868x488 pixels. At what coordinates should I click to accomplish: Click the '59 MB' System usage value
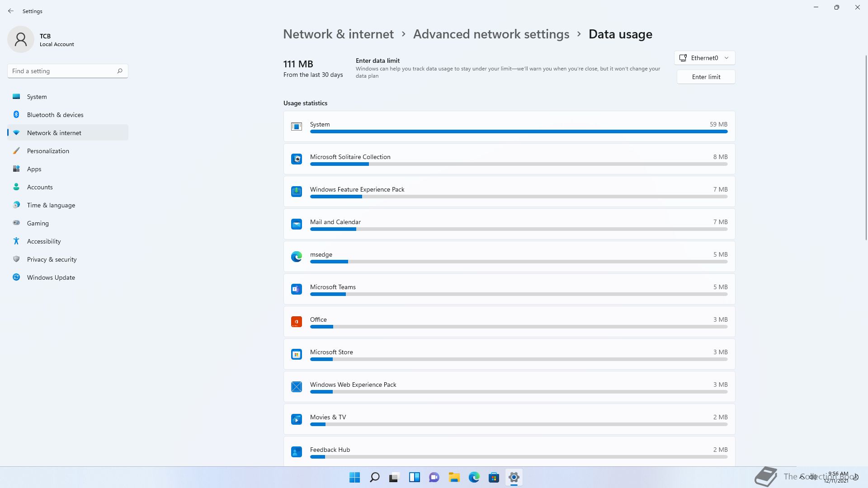[718, 124]
